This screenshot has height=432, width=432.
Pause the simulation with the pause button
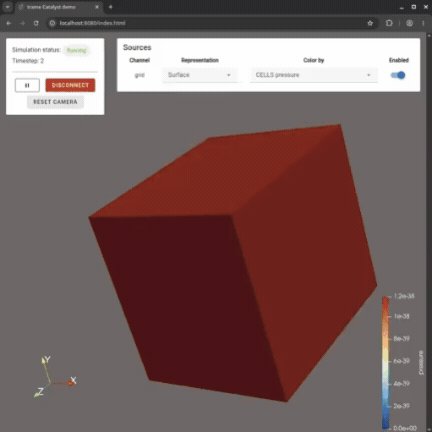(x=27, y=85)
